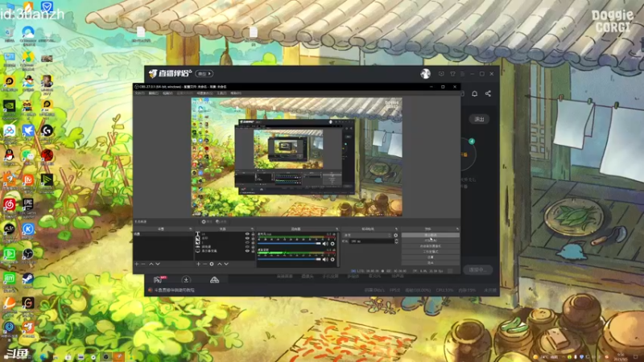Pop out the 混音器 dock panel
644x362 pixels.
pyautogui.click(x=336, y=228)
